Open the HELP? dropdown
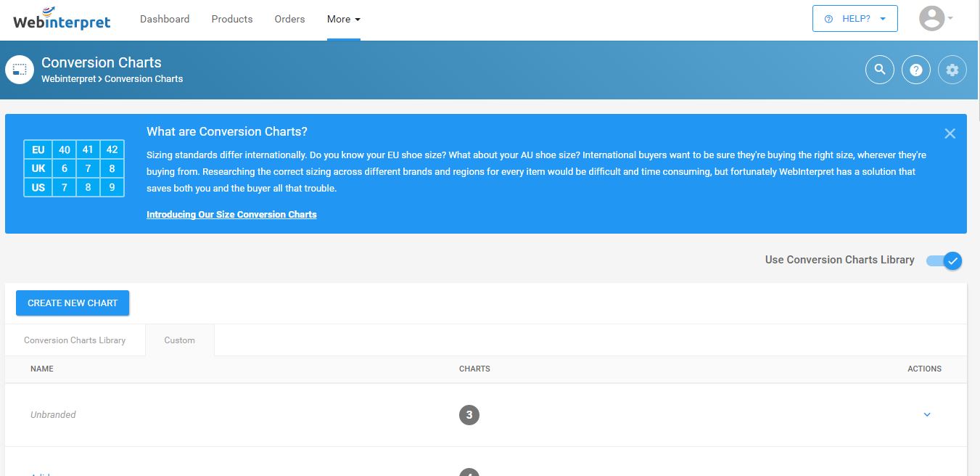Viewport: 980px width, 476px height. pos(855,19)
